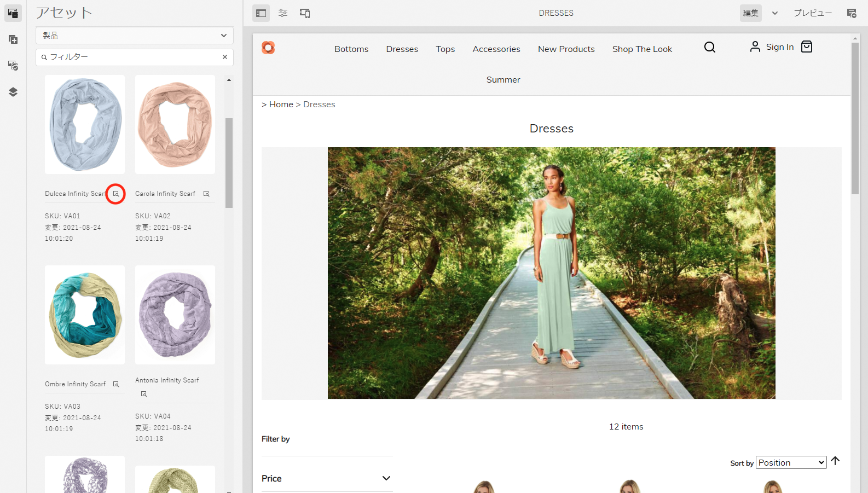The image size is (868, 493).
Task: Click the SKU: VA04 text
Action: tap(153, 416)
